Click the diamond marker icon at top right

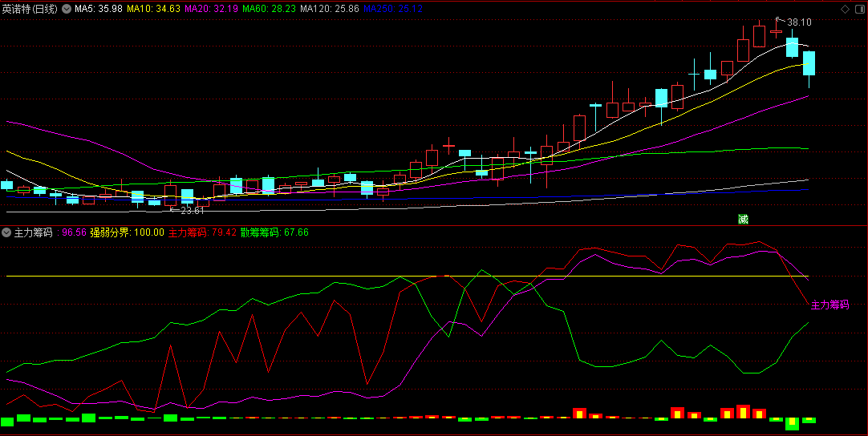coord(845,9)
